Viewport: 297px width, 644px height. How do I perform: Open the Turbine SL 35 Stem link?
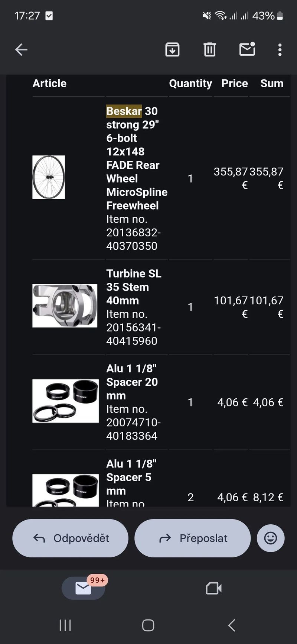(x=133, y=287)
